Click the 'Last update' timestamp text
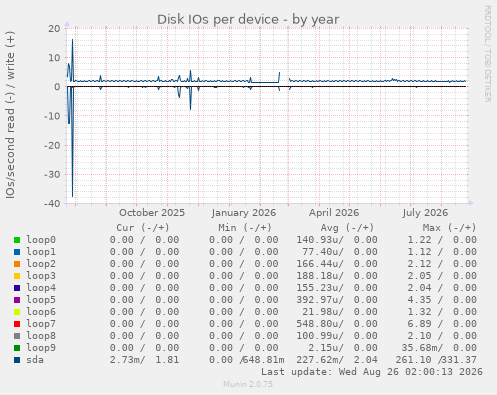The image size is (497, 395). point(372,372)
